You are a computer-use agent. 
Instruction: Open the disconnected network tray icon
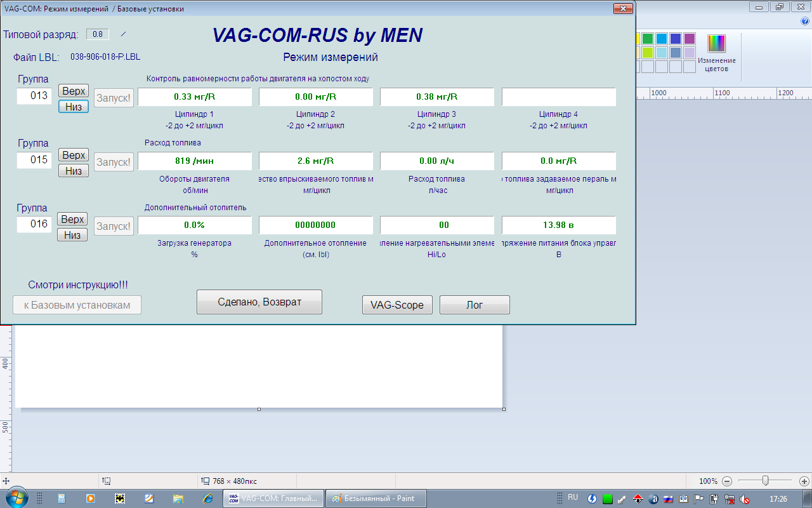point(730,498)
